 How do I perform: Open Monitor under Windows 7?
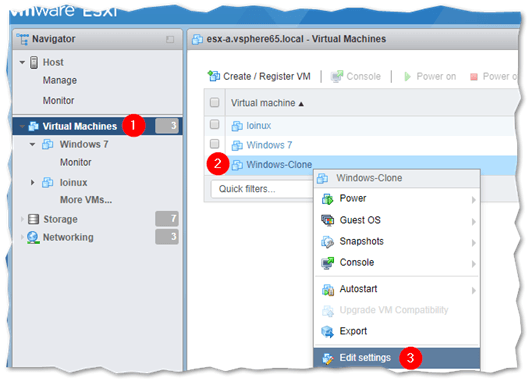point(76,163)
